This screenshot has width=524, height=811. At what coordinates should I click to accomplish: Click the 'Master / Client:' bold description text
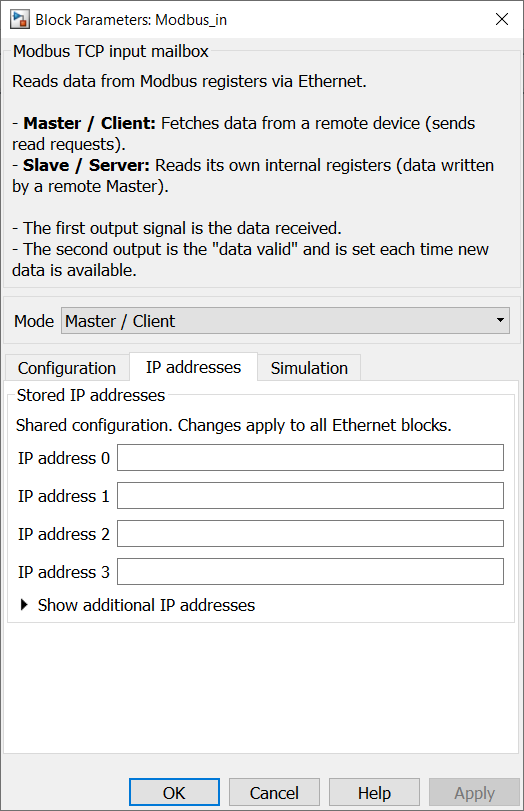89,123
